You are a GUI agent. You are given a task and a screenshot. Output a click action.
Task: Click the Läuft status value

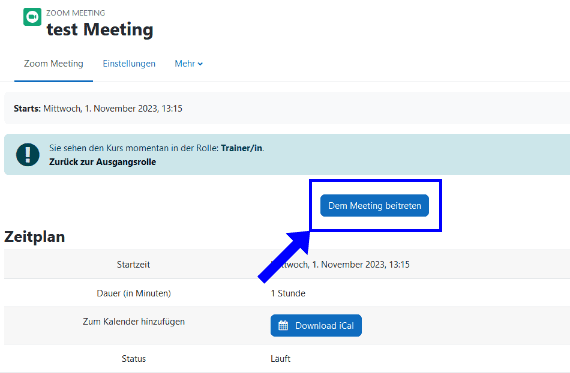tap(280, 359)
